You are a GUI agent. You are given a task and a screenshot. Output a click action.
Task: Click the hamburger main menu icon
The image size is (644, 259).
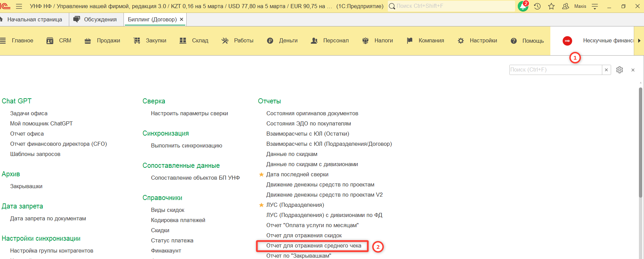click(19, 6)
